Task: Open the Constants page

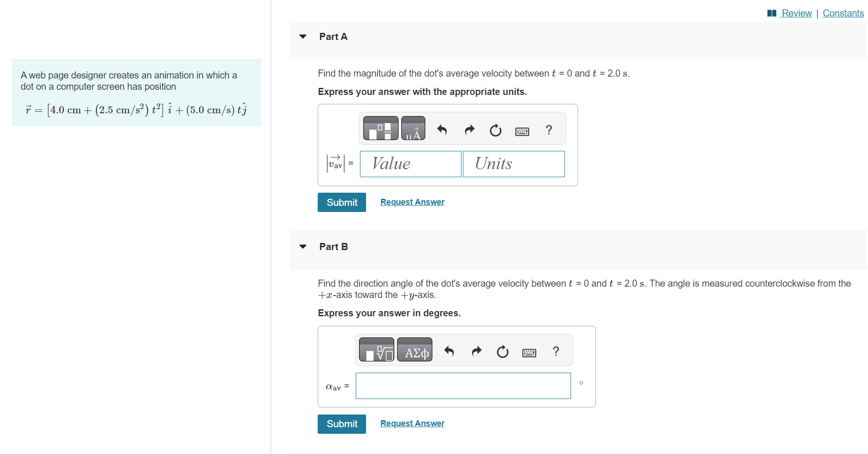Action: (843, 13)
